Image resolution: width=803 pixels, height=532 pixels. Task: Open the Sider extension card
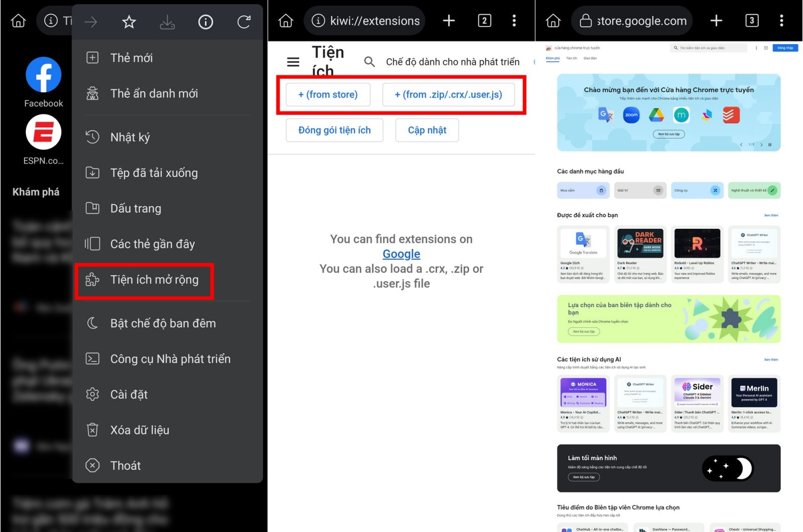point(697,404)
